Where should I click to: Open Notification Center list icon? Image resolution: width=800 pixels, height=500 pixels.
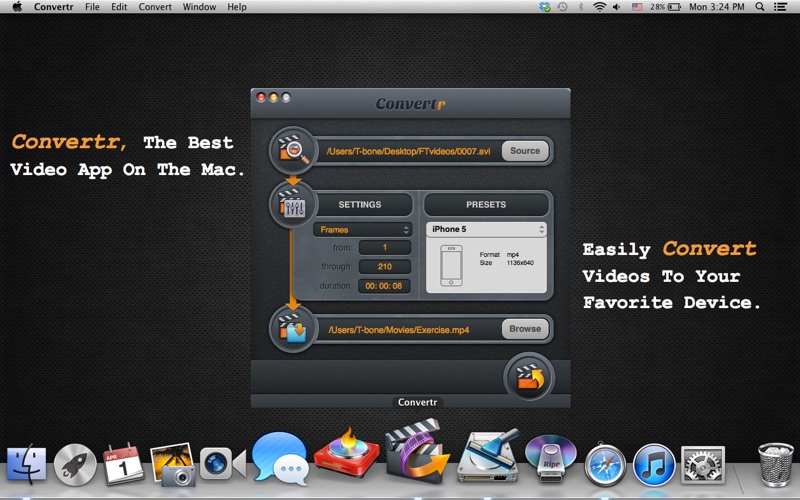780,7
